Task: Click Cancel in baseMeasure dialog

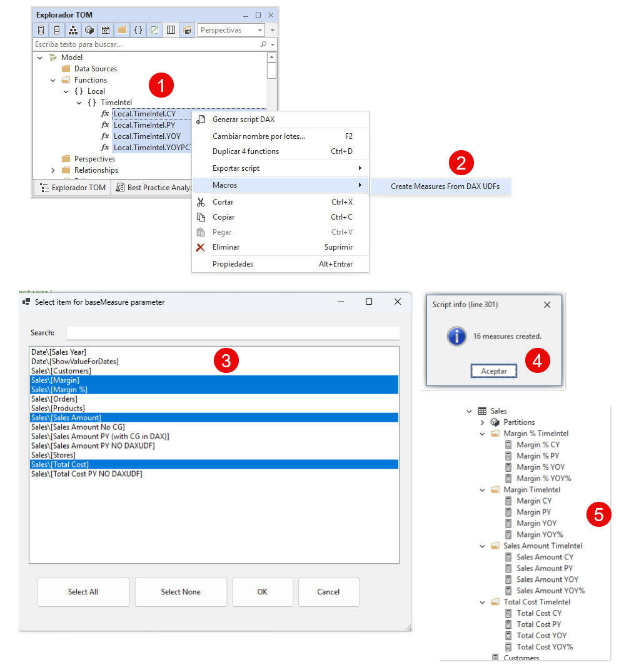Action: coord(328,592)
